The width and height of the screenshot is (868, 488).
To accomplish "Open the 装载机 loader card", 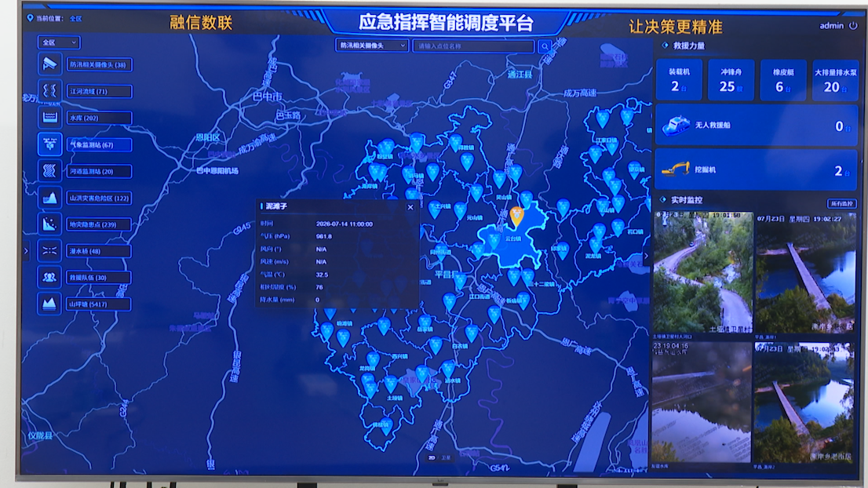I will 679,80.
